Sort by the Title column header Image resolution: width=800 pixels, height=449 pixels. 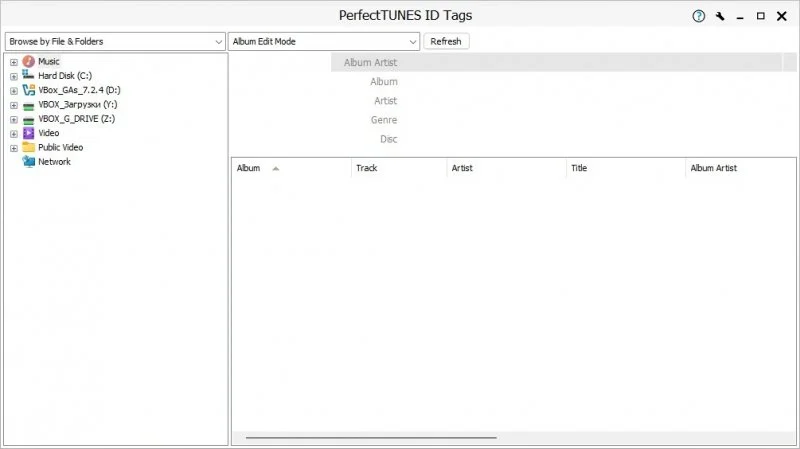626,168
